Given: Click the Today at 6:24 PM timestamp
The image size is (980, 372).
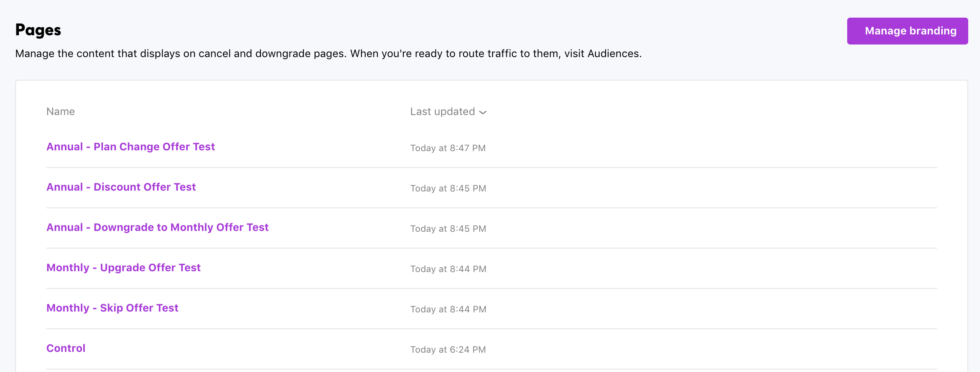Looking at the screenshot, I should (x=448, y=350).
